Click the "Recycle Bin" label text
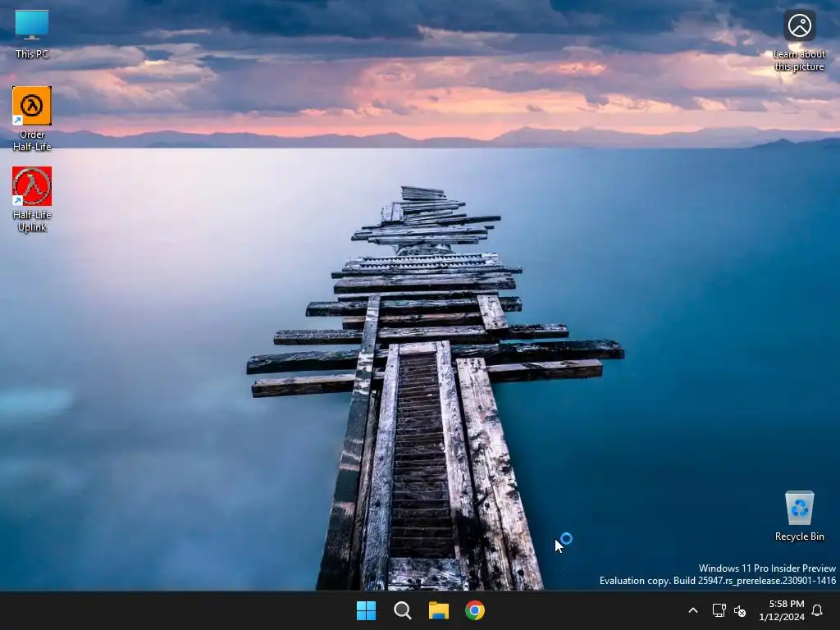 (x=799, y=536)
